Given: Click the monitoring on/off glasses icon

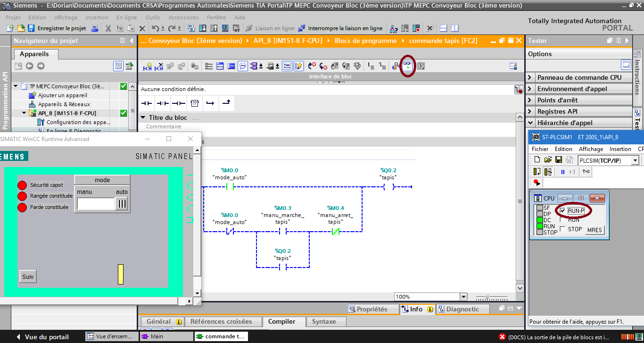Looking at the screenshot, I should [407, 66].
